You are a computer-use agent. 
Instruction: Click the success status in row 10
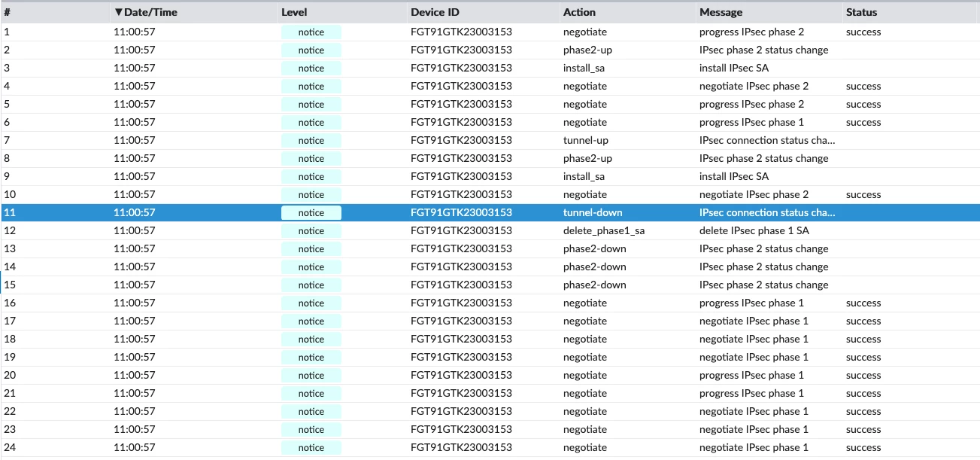click(863, 194)
